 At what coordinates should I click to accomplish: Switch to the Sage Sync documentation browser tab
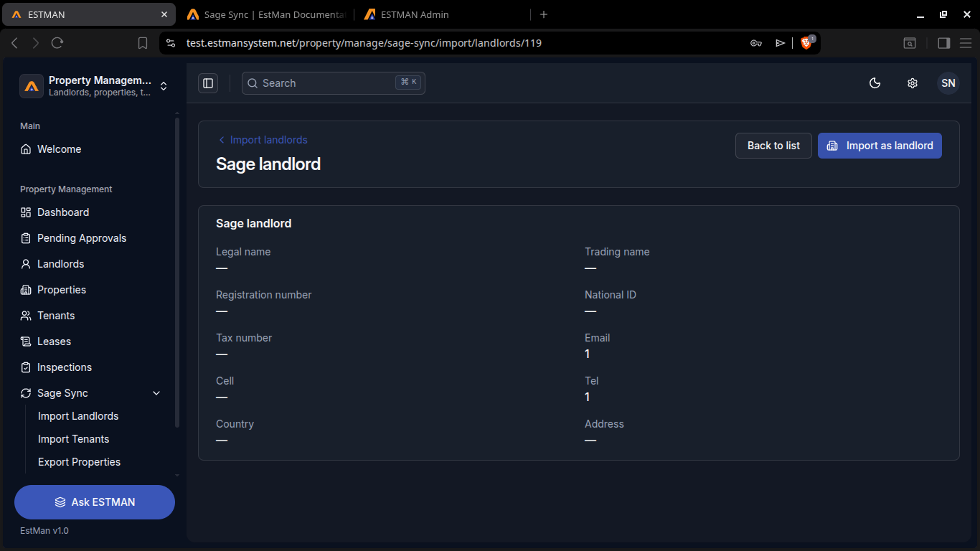point(265,14)
